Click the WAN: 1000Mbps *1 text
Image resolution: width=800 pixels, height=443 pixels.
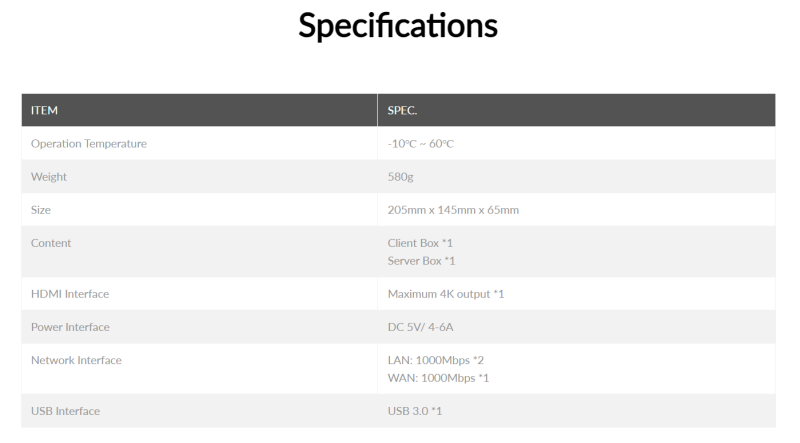438,377
